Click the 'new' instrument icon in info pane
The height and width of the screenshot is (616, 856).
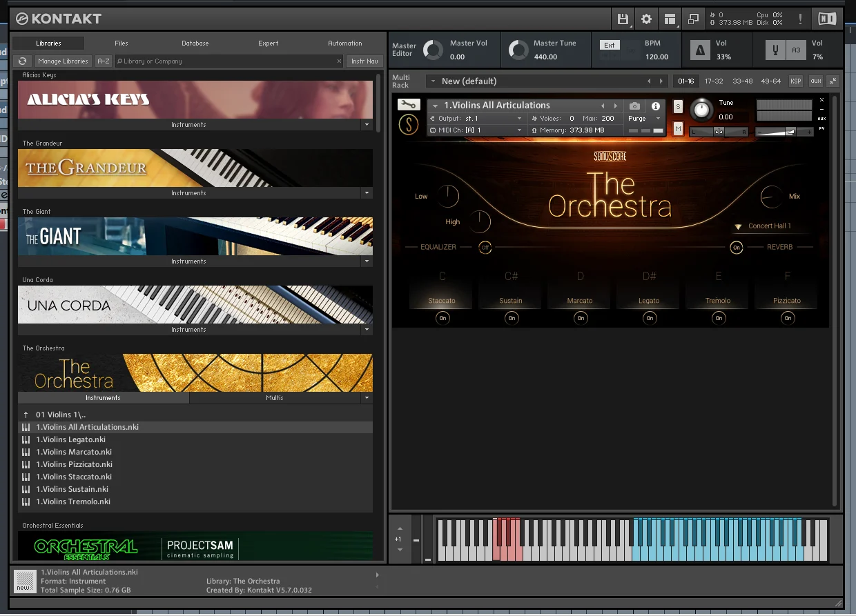(x=24, y=581)
